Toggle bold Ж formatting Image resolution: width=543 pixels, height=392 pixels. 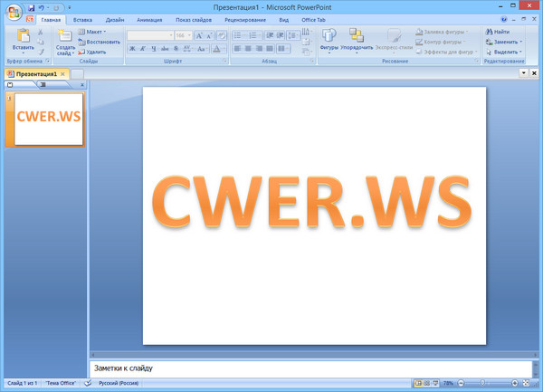click(132, 49)
